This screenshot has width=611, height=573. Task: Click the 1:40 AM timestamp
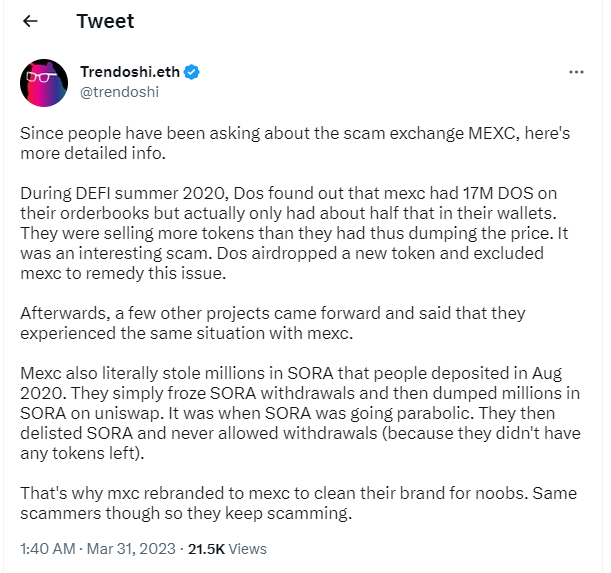coord(47,549)
